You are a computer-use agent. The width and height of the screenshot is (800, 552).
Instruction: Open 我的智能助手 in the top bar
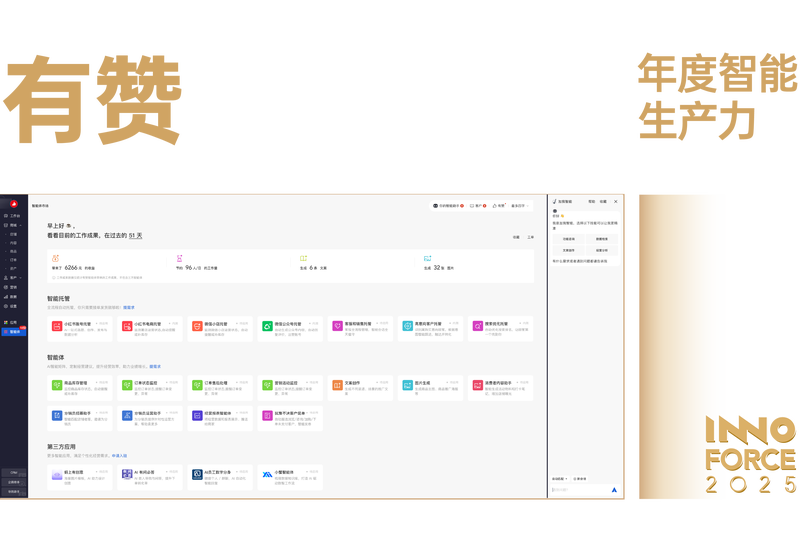click(448, 206)
